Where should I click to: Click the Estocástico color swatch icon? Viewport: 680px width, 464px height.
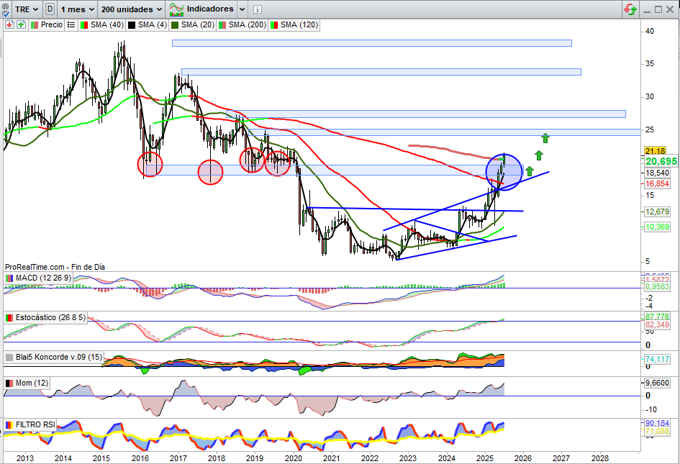click(x=9, y=318)
